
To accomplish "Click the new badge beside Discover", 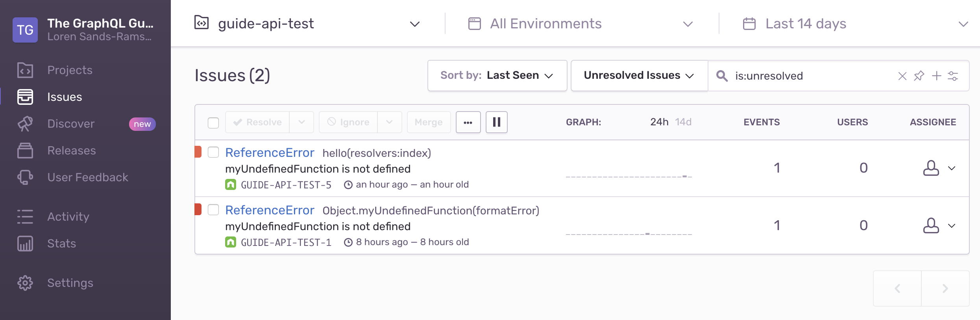I will (x=142, y=124).
